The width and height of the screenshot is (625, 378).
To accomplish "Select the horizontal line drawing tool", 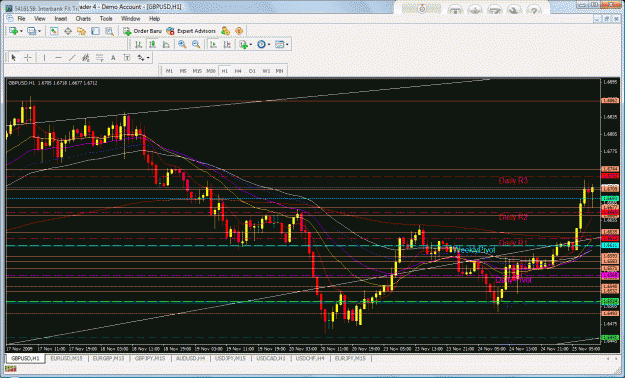I will (x=58, y=58).
